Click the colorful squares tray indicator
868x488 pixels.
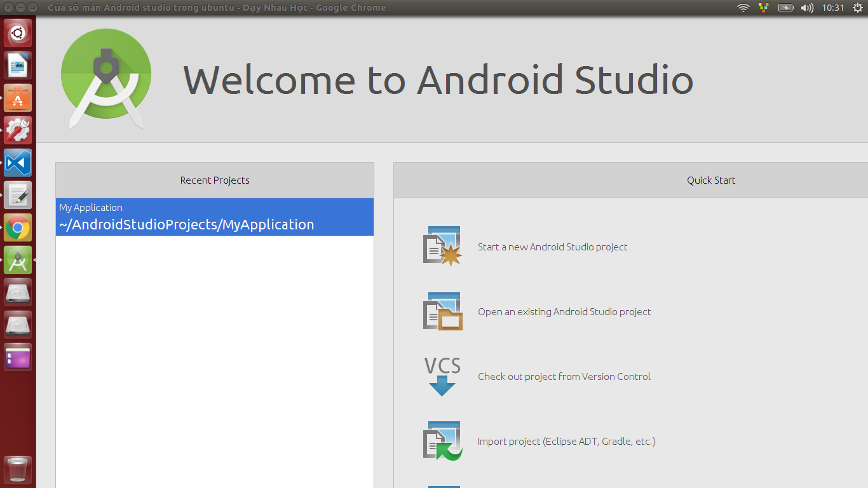(x=764, y=8)
